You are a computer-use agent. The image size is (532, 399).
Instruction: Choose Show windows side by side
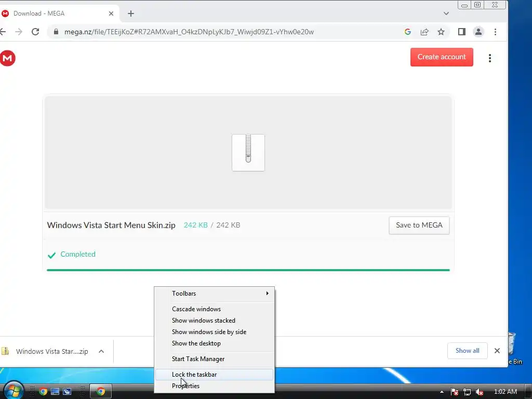[215, 332]
